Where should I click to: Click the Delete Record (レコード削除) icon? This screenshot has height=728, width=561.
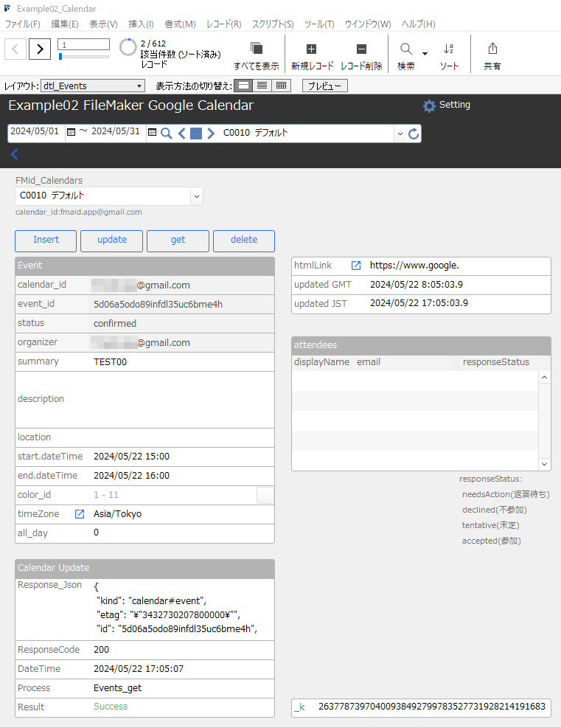(361, 49)
